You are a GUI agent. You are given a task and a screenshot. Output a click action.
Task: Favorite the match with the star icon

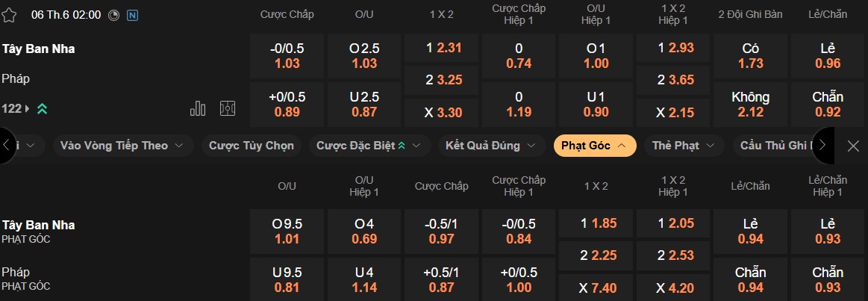9,15
